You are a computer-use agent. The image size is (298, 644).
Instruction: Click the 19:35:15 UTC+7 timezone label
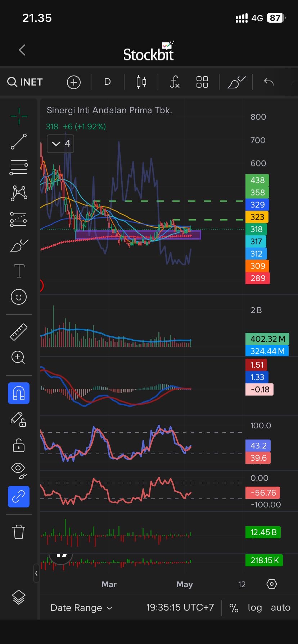[180, 607]
